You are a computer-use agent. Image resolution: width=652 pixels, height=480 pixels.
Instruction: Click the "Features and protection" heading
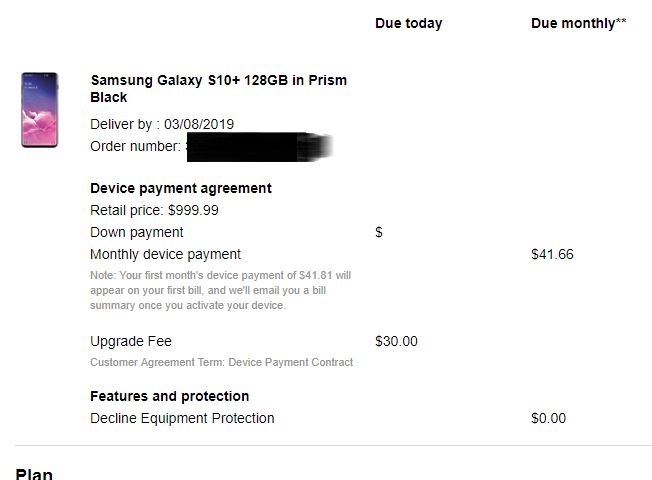(169, 396)
